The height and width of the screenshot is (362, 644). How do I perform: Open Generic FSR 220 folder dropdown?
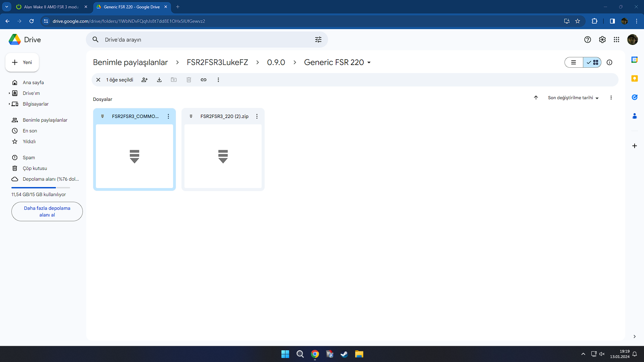coord(369,63)
